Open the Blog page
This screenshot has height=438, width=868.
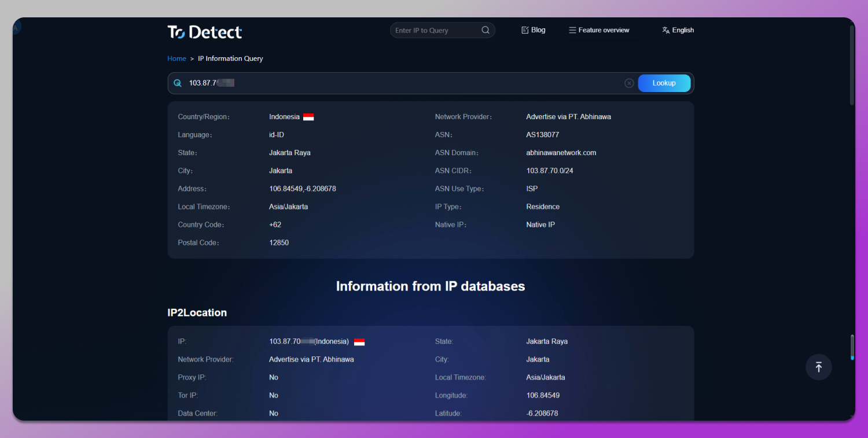point(538,30)
